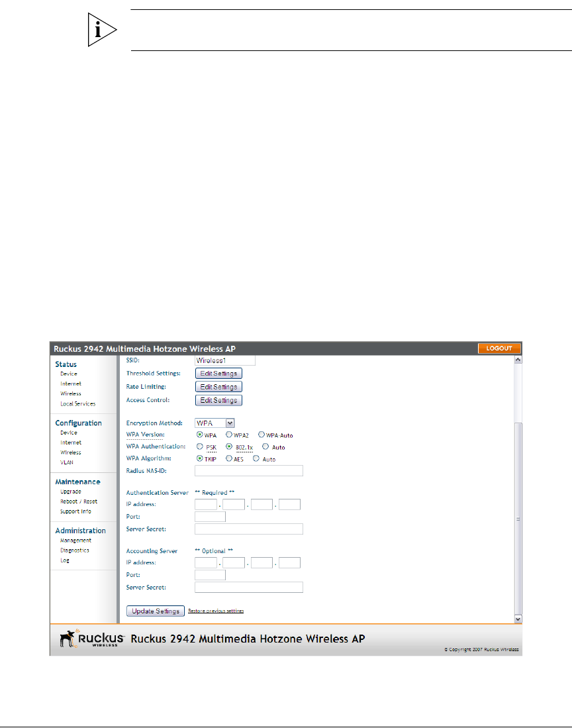
Task: Open Status Internet page in sidebar
Action: 71,384
